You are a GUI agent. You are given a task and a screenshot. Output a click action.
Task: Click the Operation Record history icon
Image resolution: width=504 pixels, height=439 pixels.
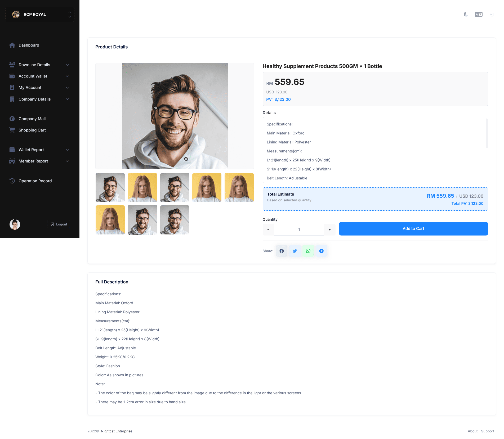click(x=12, y=181)
